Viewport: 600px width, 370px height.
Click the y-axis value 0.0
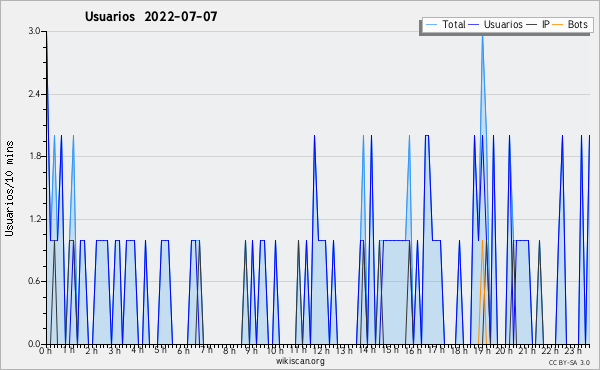point(34,344)
